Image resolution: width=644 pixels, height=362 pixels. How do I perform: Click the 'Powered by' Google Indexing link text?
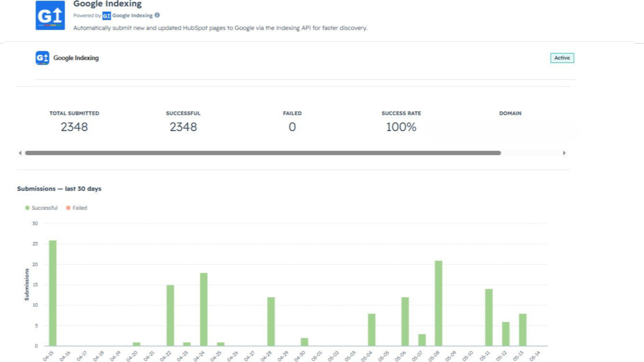[x=132, y=16]
